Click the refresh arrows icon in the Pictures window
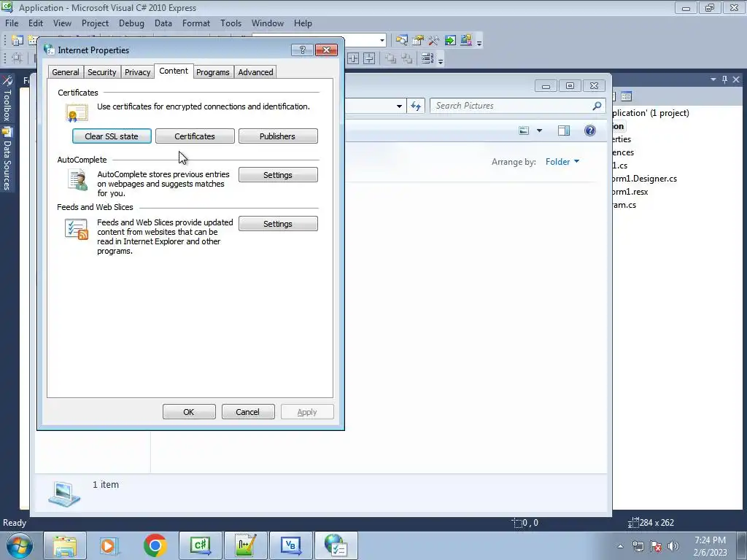The width and height of the screenshot is (747, 560). (x=416, y=106)
